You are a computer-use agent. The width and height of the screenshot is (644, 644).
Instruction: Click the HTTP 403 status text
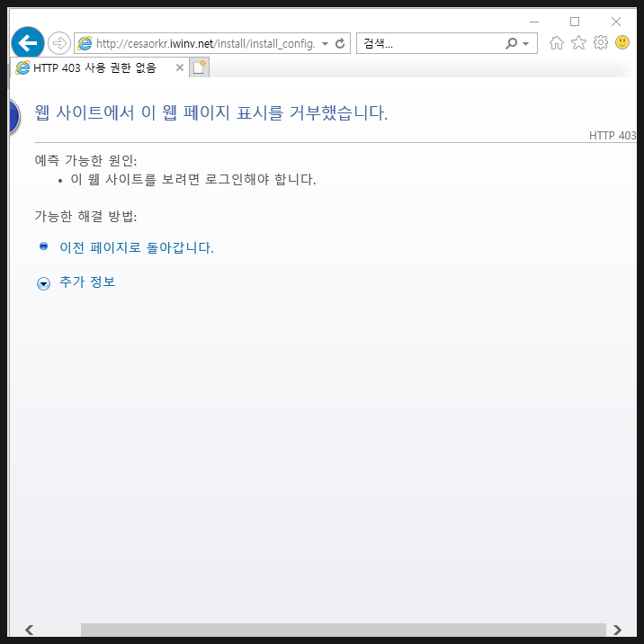(x=613, y=136)
